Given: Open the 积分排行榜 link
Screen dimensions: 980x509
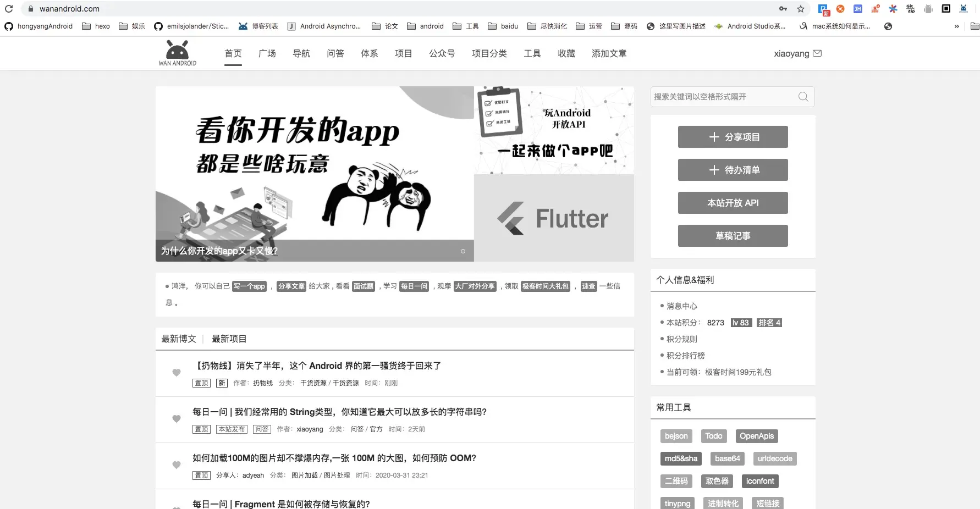Looking at the screenshot, I should coord(686,356).
